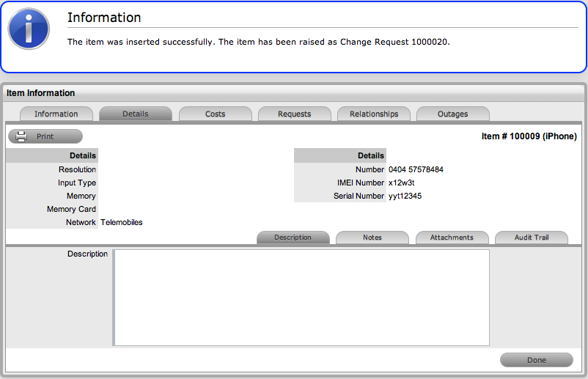The width and height of the screenshot is (588, 379).
Task: Click the Resolution field label
Action: (x=77, y=169)
